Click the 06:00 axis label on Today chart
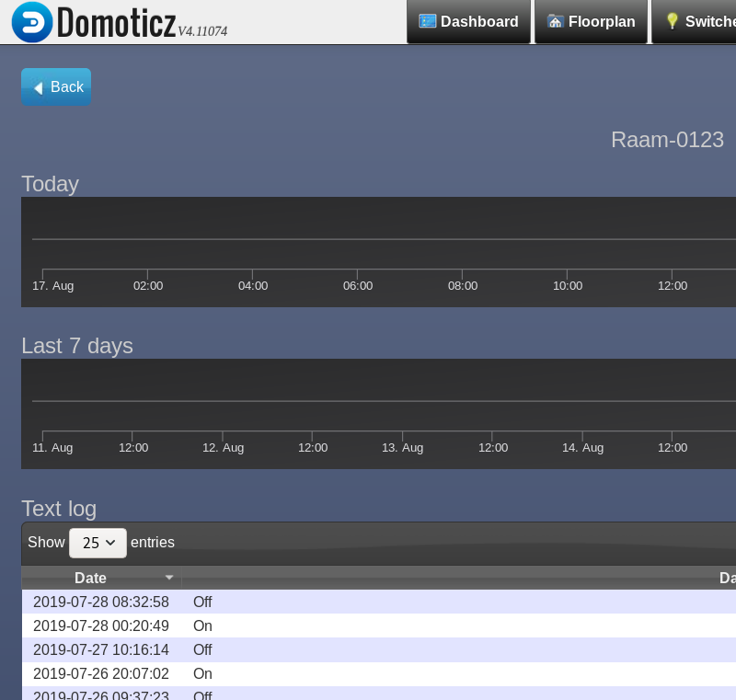The height and width of the screenshot is (700, 736). (358, 286)
